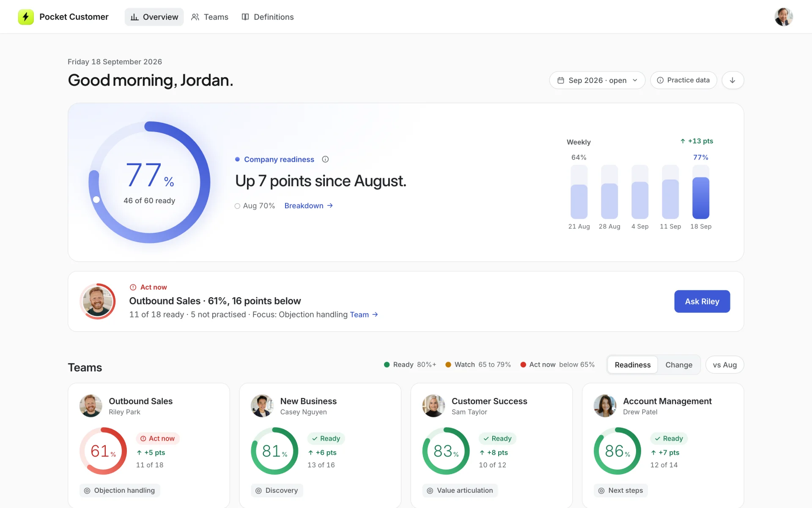This screenshot has width=812, height=508.
Task: Switch teams view to Change
Action: [679, 364]
